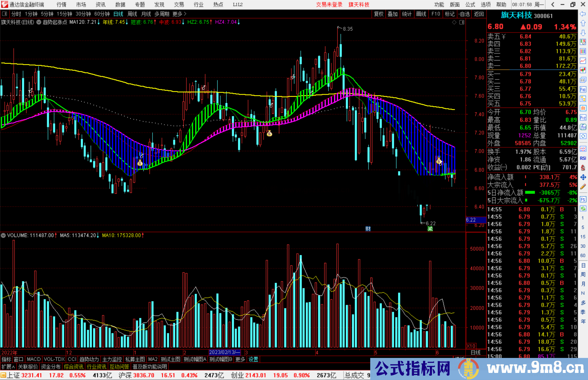The height and width of the screenshot is (380, 588).
Task: Click the candlestick chart sidebar icon
Action: coord(583,70)
